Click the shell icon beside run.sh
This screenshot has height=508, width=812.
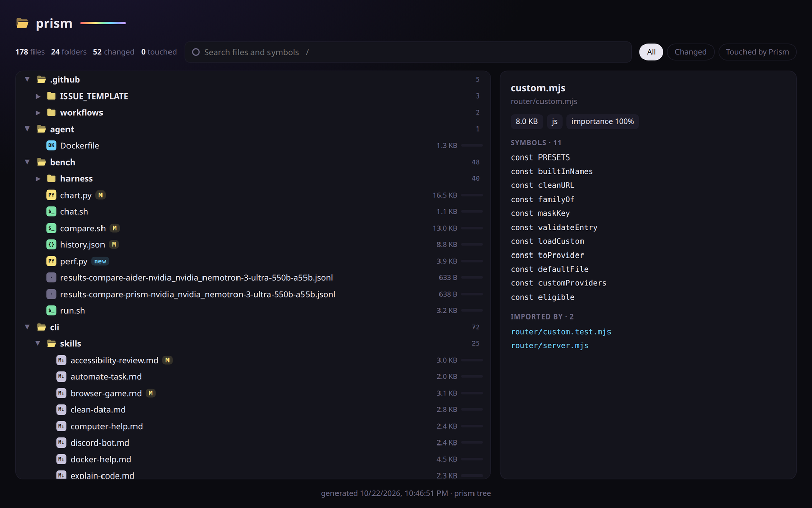[51, 311]
